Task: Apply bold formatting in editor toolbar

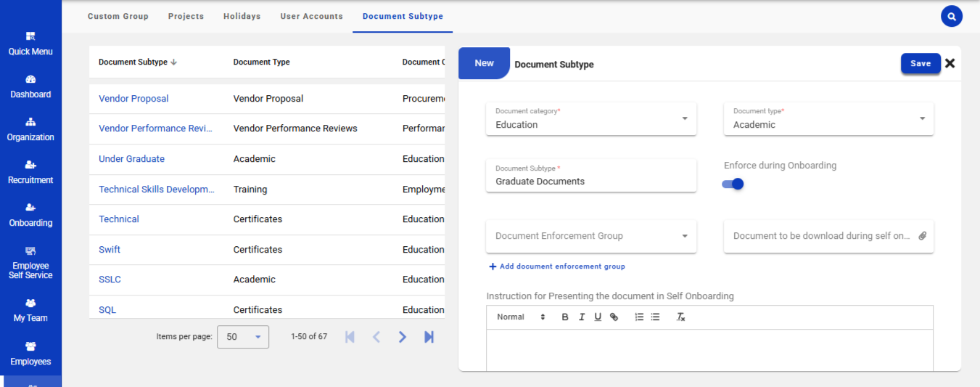Action: pos(565,317)
